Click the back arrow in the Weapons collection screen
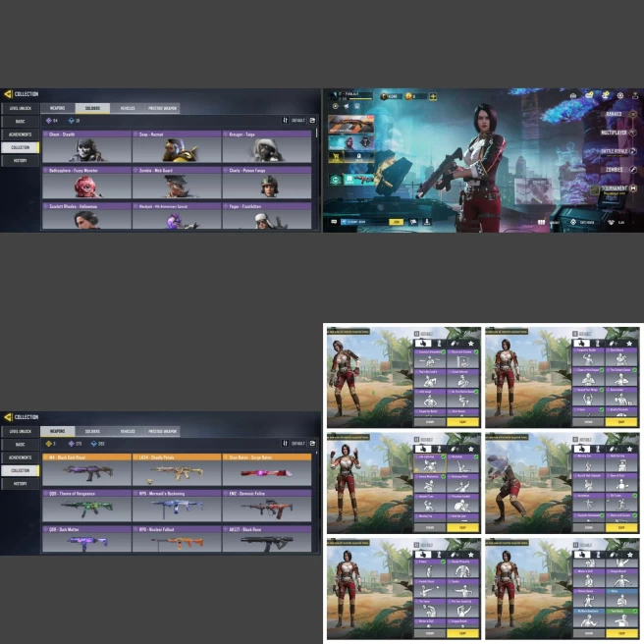 coord(8,417)
